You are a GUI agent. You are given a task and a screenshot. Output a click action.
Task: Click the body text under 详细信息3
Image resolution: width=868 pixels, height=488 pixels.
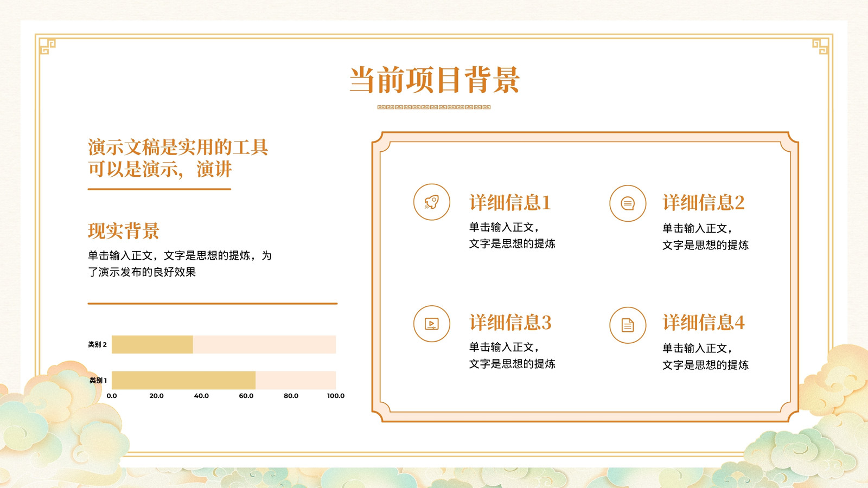click(x=512, y=355)
